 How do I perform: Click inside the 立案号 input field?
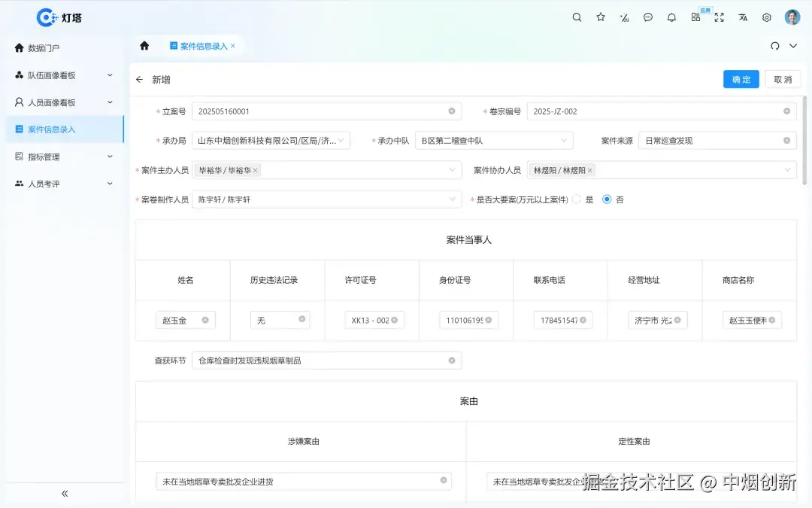point(316,111)
